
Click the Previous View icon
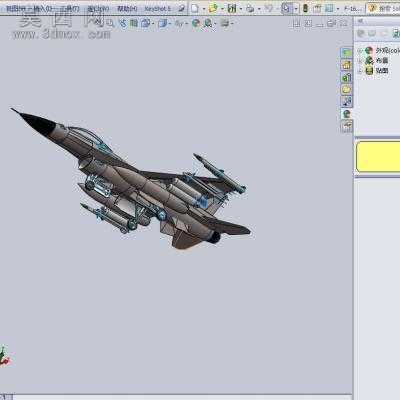(123, 23)
